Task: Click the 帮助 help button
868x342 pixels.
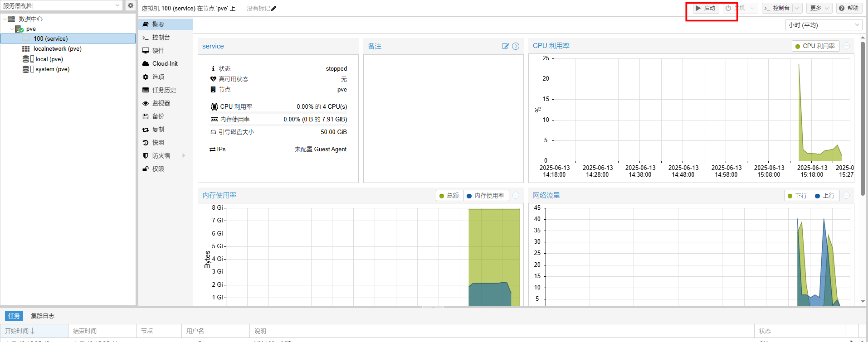Action: coord(848,8)
